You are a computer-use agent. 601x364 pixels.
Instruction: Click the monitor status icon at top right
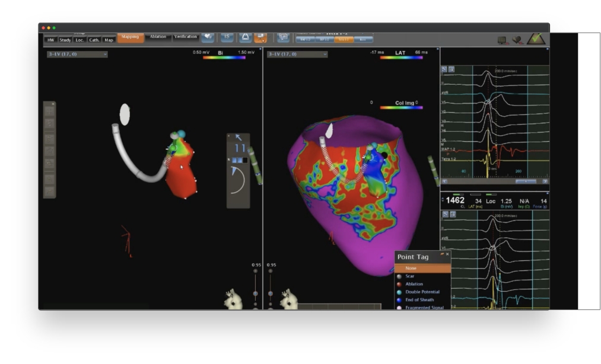503,40
